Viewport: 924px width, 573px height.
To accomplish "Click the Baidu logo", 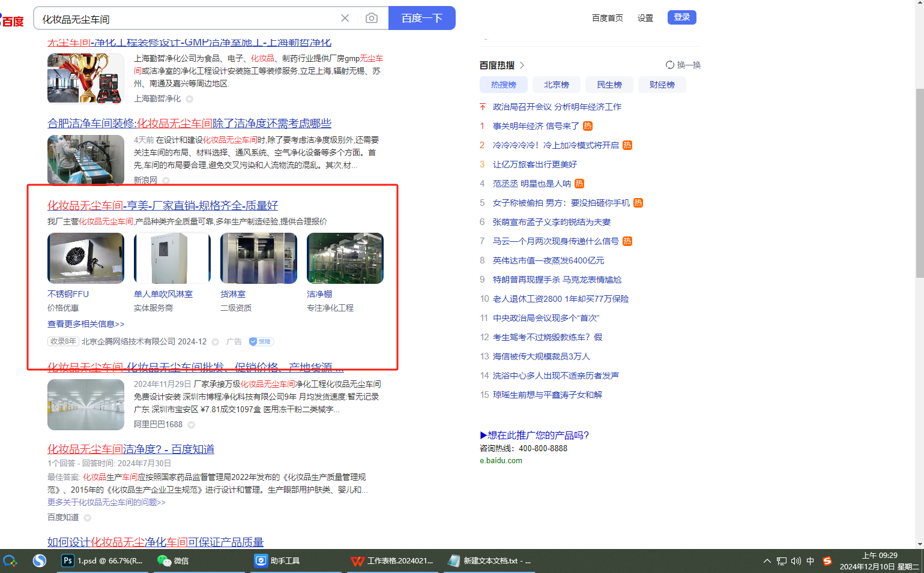I will [12, 20].
